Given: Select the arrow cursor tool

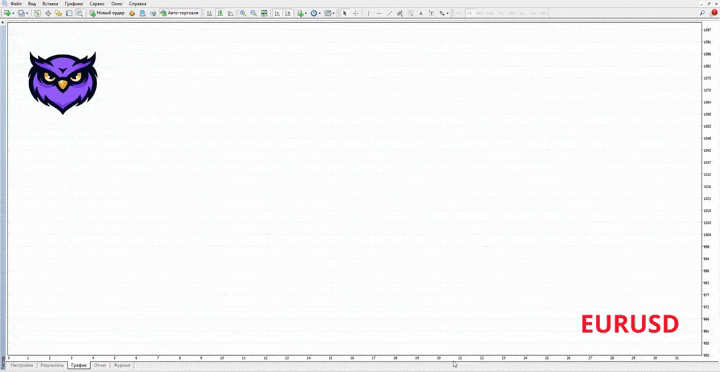Looking at the screenshot, I should 345,13.
